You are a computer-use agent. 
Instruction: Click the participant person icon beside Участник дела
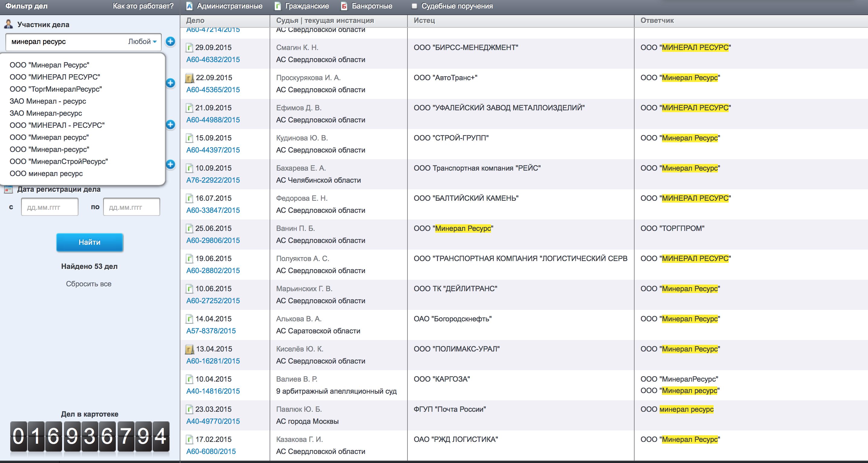coord(8,24)
